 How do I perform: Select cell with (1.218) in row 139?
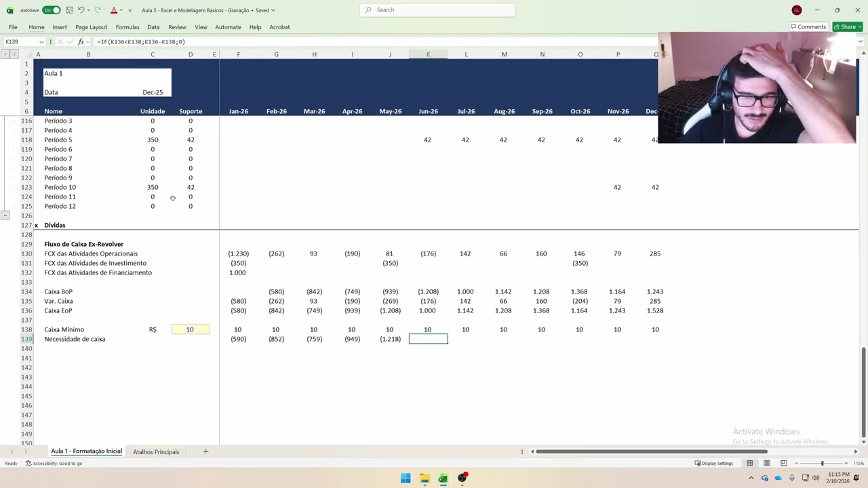390,339
